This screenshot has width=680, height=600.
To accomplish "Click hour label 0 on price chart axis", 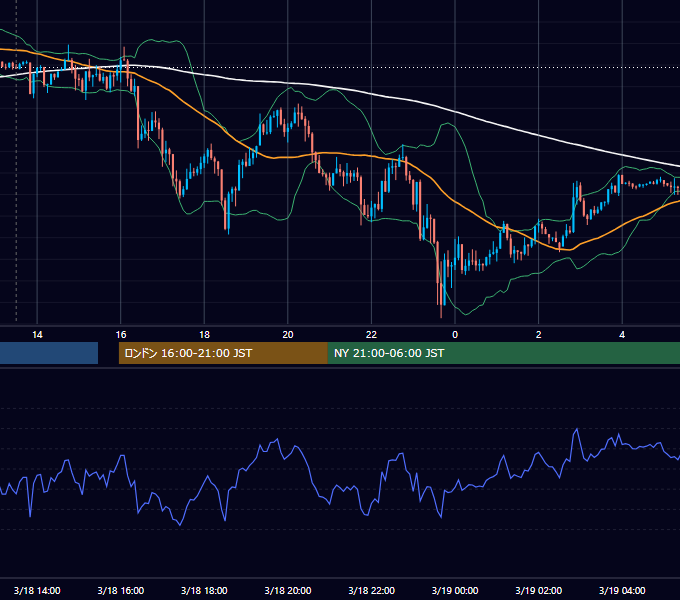I will point(455,335).
